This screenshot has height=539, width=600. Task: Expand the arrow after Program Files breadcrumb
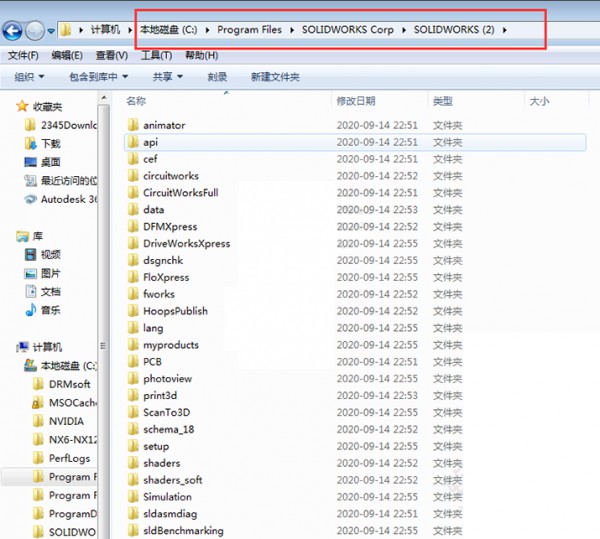tap(292, 30)
